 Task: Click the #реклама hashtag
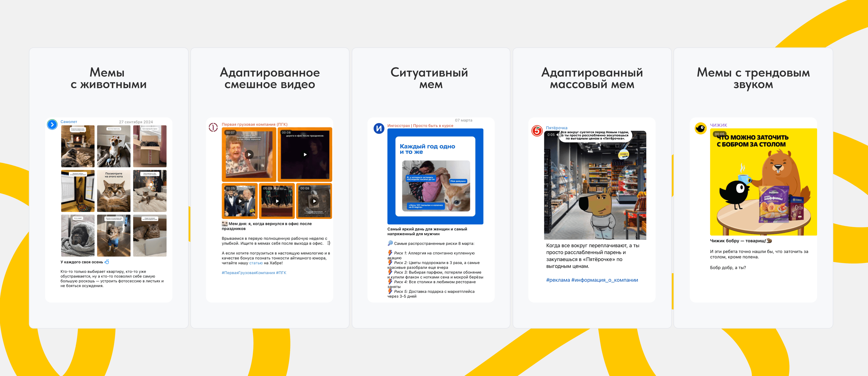[558, 280]
